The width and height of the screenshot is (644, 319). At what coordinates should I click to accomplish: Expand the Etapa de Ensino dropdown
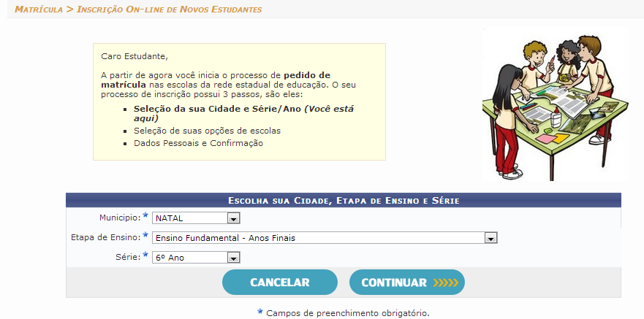pyautogui.click(x=324, y=238)
